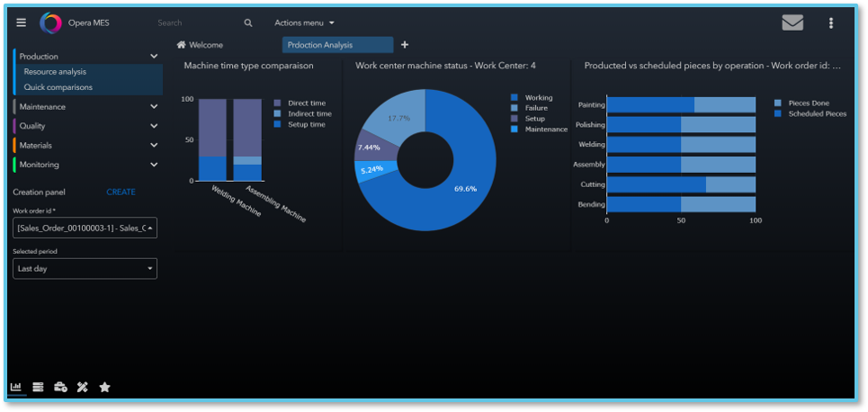
Task: Expand the Maintenance section chevron
Action: [x=154, y=107]
